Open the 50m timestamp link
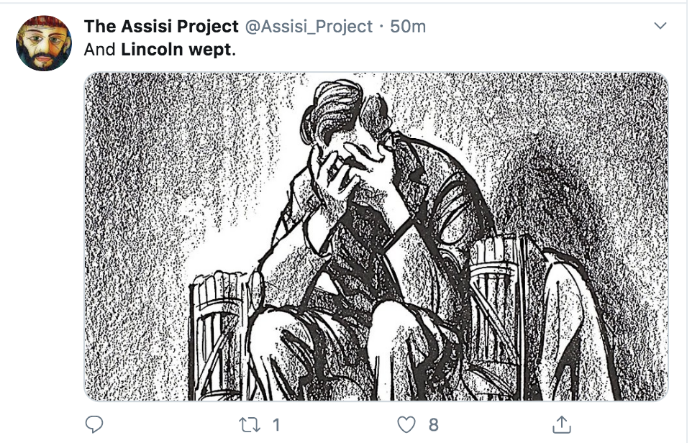693x444 pixels. (407, 27)
